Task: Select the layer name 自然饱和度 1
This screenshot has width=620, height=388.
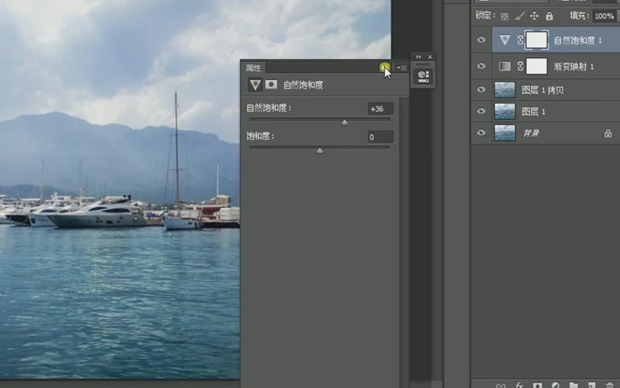Action: coord(578,40)
